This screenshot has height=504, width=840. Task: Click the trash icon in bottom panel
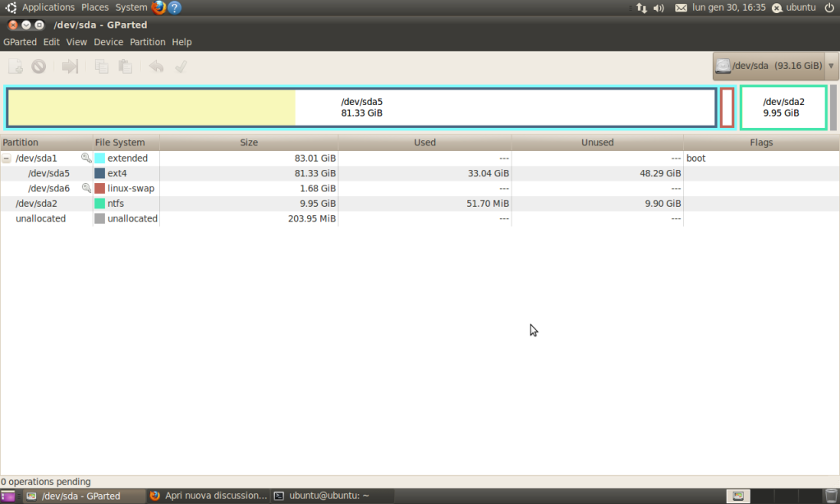[831, 496]
